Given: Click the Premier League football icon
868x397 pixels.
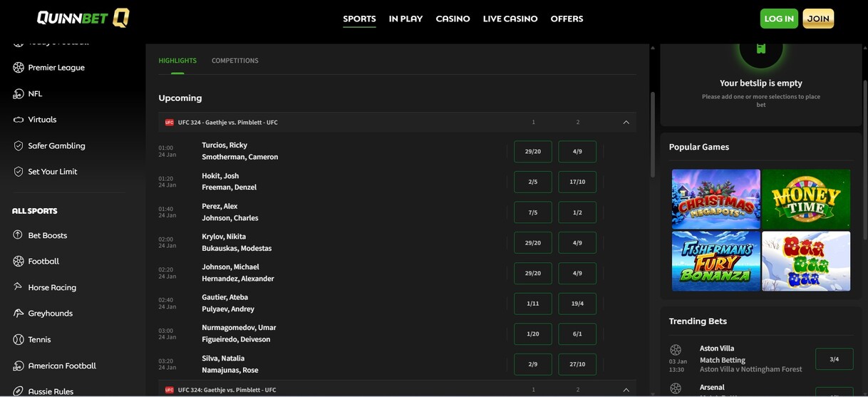Looking at the screenshot, I should [x=19, y=67].
